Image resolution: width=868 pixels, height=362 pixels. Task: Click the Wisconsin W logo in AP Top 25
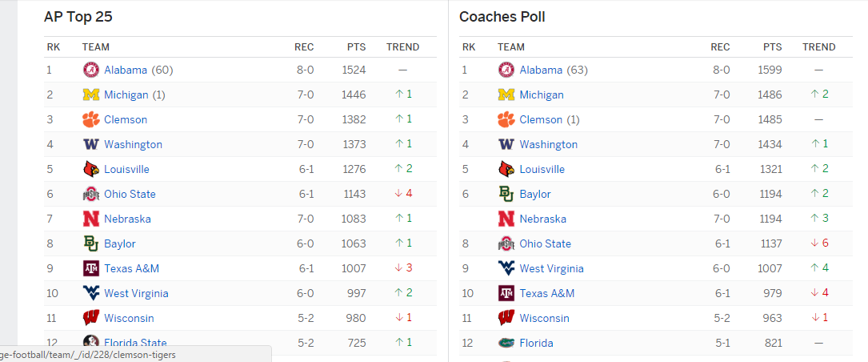point(90,318)
